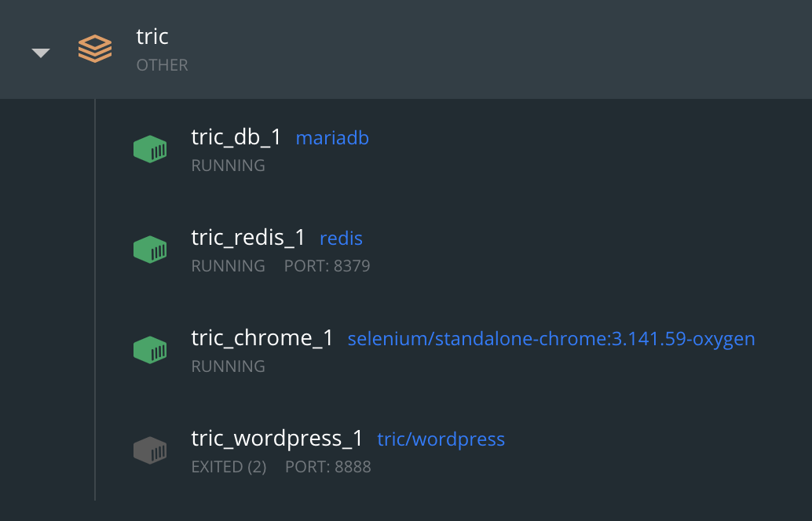Click the gray exited container icon for tric_wordpress_1
Viewport: 812px width, 521px height.
[149, 450]
